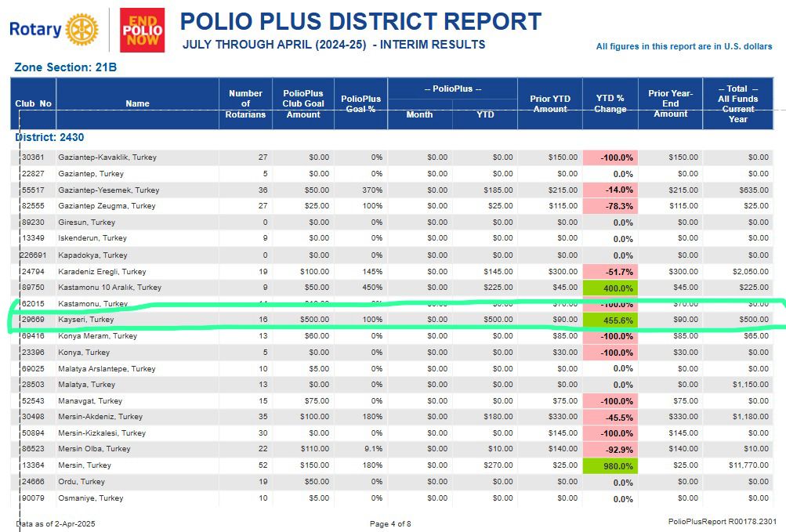The image size is (786, 532).
Task: Click the PolioPlus Goal % header
Action: 361,103
